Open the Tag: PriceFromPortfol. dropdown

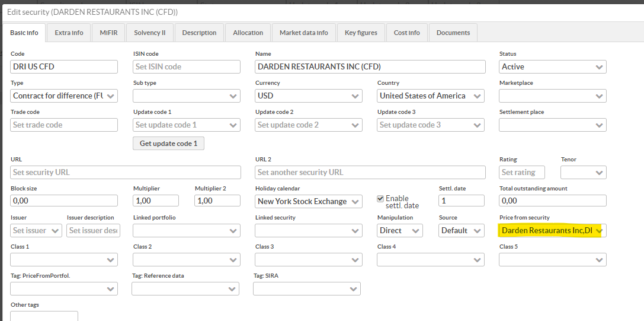tap(64, 289)
